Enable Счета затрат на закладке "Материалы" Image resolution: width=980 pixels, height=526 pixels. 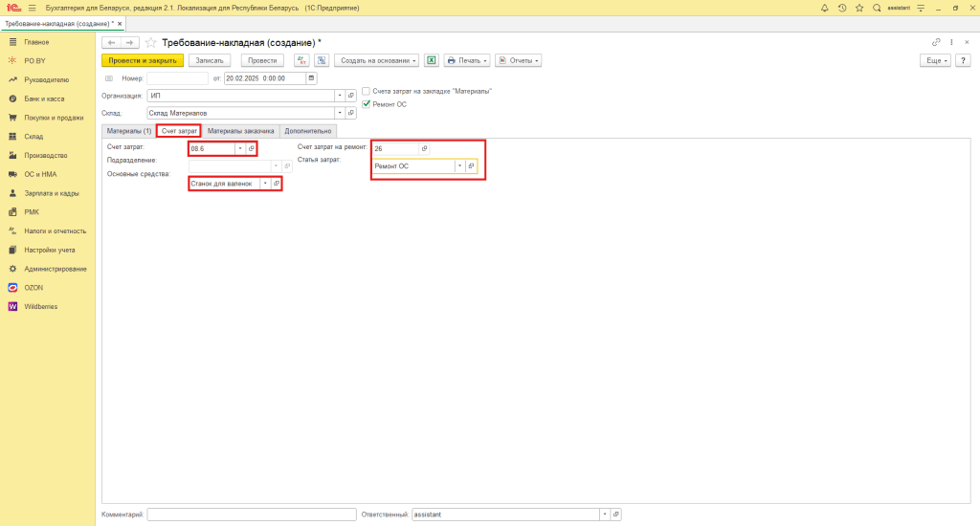(x=367, y=91)
